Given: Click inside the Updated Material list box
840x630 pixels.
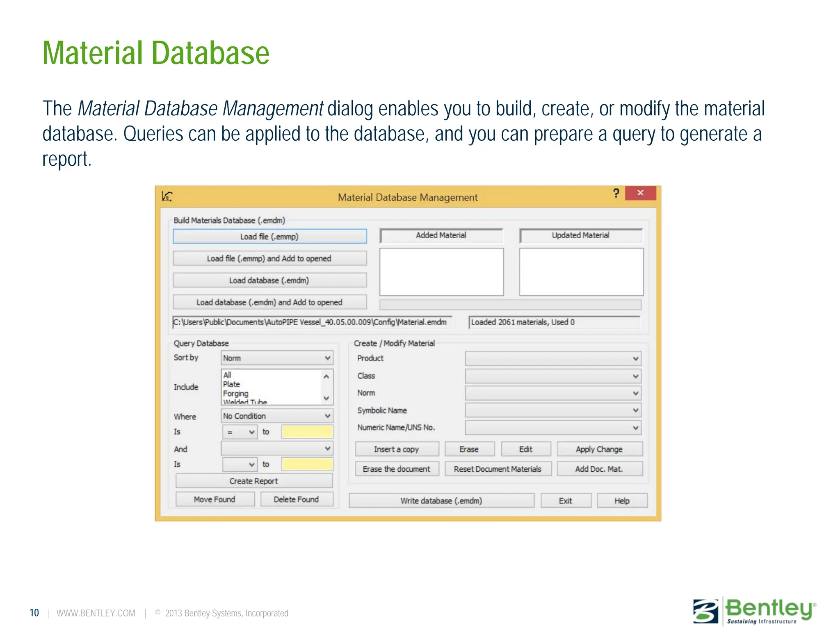Looking at the screenshot, I should click(x=581, y=272).
